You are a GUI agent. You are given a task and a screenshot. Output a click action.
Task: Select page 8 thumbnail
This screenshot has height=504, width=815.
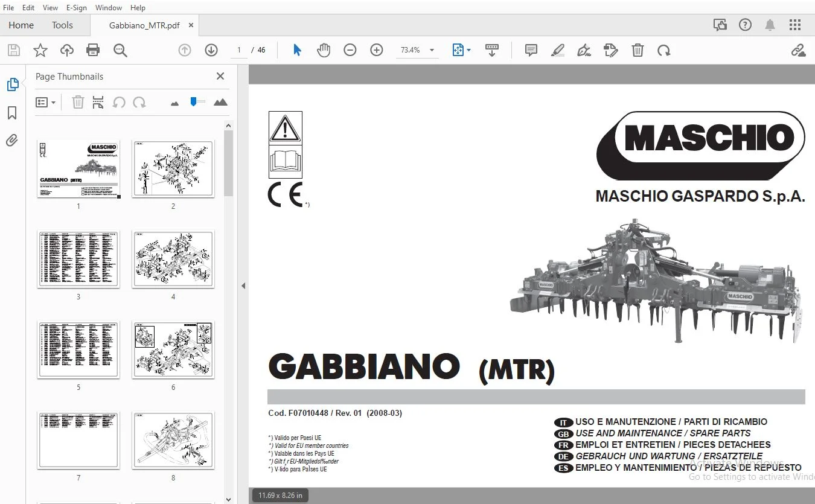pos(173,440)
